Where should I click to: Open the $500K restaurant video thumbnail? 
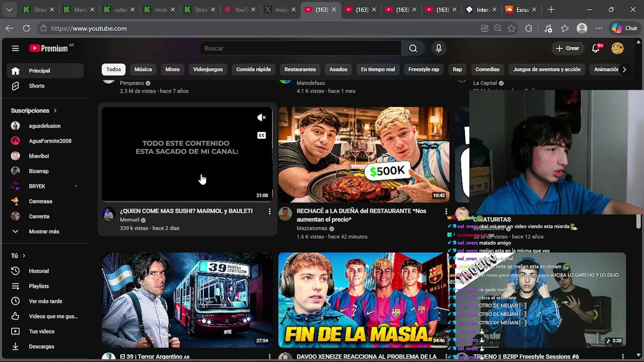pyautogui.click(x=364, y=154)
